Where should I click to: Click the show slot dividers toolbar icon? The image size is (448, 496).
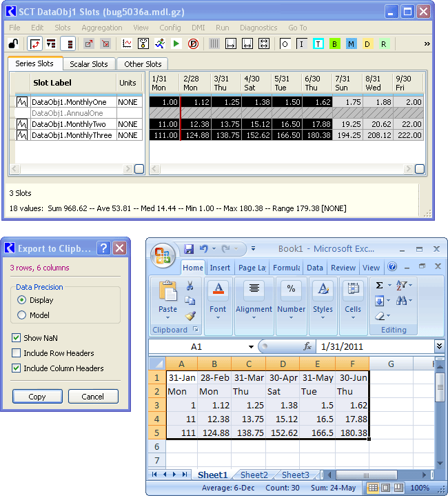pyautogui.click(x=51, y=44)
